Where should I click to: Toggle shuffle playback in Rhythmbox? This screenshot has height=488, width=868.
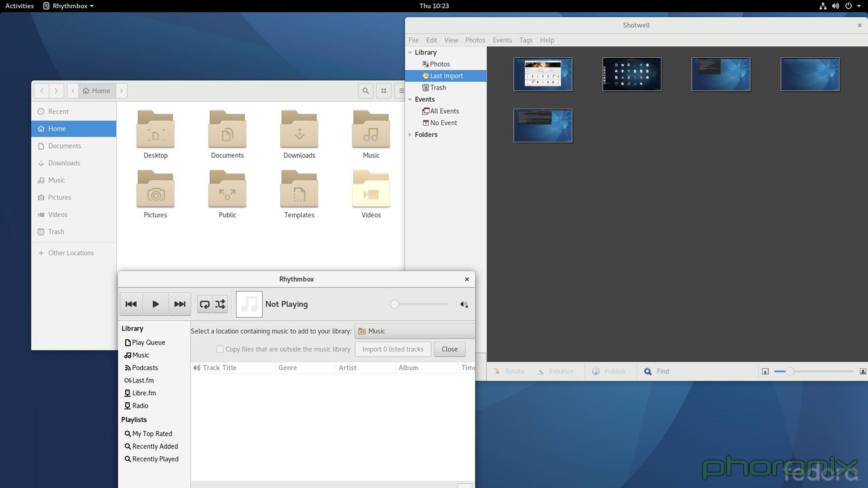point(220,304)
